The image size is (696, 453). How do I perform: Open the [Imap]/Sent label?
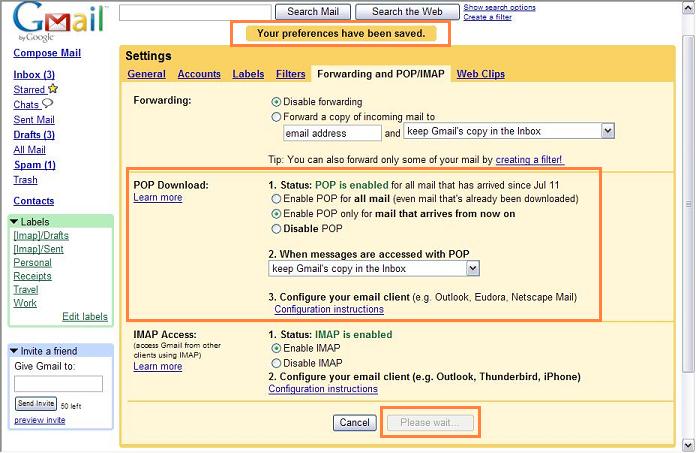coord(39,249)
